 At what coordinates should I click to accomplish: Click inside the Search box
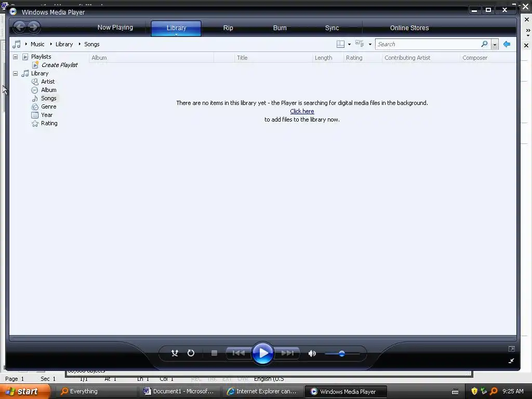coord(428,44)
